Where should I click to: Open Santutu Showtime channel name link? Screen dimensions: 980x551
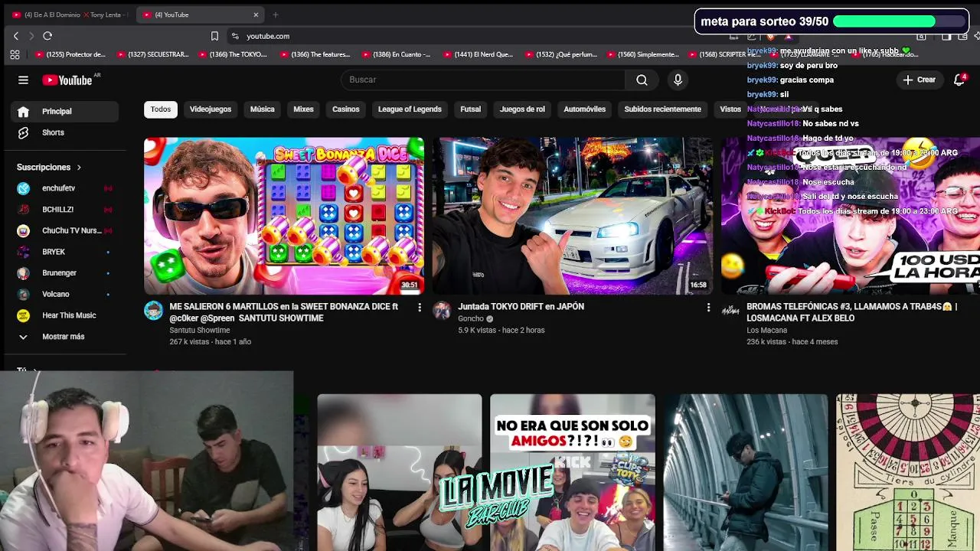pyautogui.click(x=200, y=331)
